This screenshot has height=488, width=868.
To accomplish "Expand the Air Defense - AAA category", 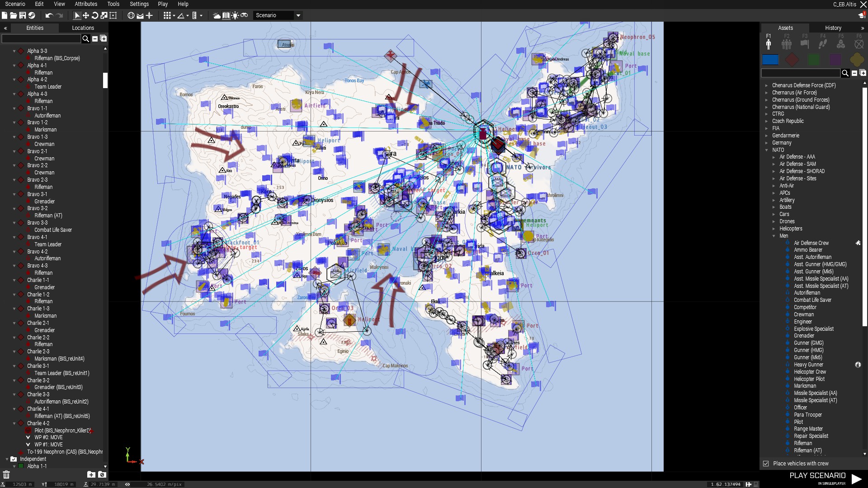I will tap(774, 157).
